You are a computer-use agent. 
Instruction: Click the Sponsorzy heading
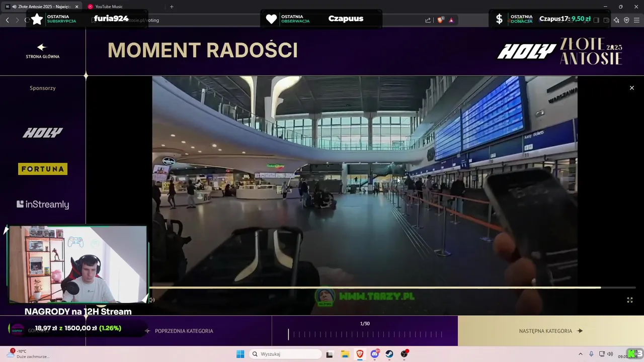(43, 88)
